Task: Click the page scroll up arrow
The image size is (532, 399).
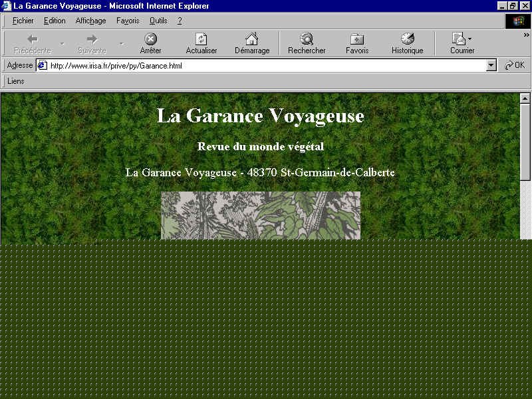Action: coord(525,98)
